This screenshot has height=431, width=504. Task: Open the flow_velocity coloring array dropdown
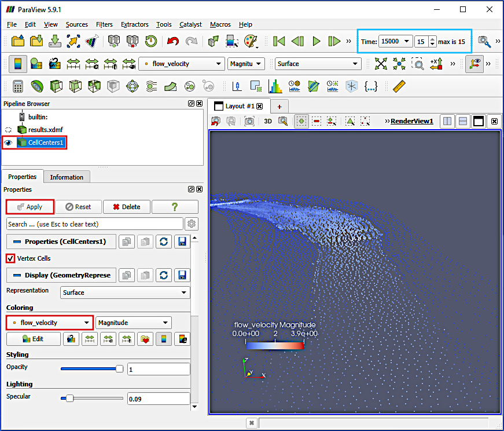coord(49,322)
